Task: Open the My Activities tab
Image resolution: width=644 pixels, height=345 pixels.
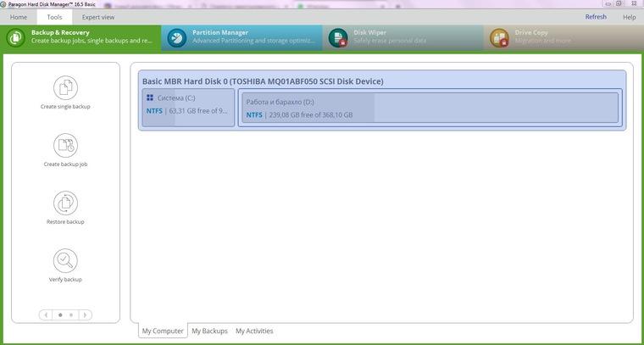Action: click(254, 331)
